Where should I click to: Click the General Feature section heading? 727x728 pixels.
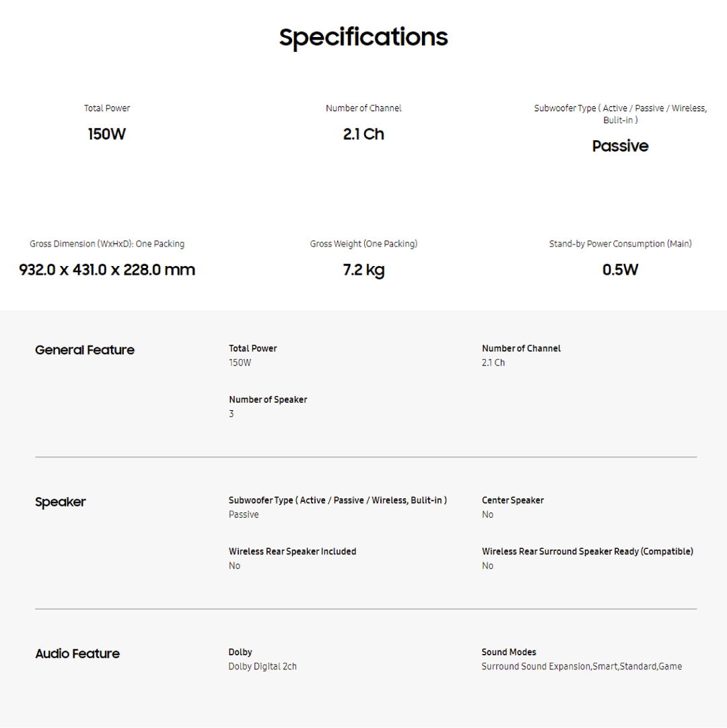85,350
